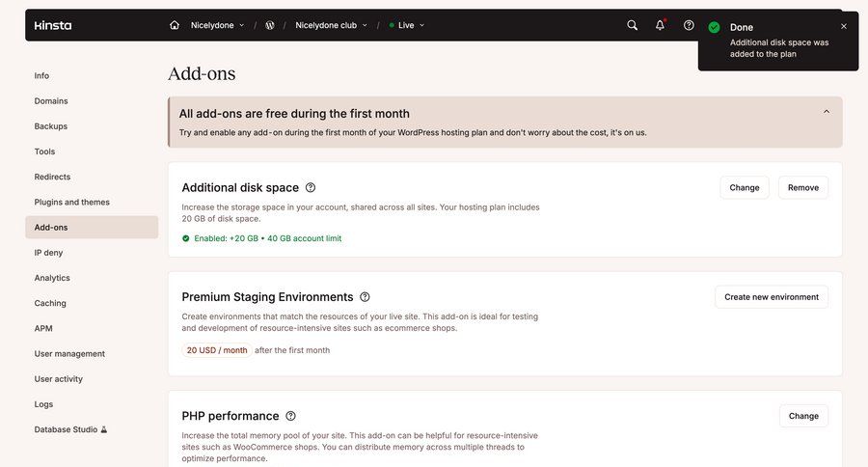The height and width of the screenshot is (467, 868).
Task: Show help for Additional disk space
Action: [311, 187]
